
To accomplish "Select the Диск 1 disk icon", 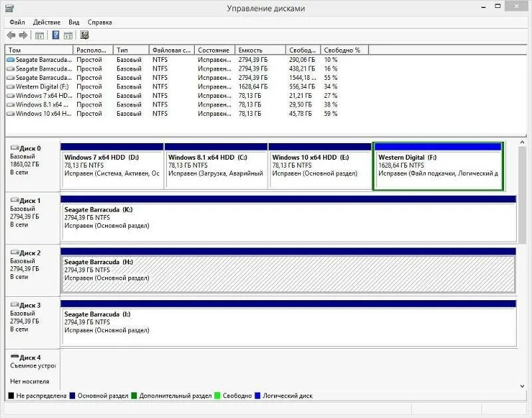I will click(x=15, y=200).
